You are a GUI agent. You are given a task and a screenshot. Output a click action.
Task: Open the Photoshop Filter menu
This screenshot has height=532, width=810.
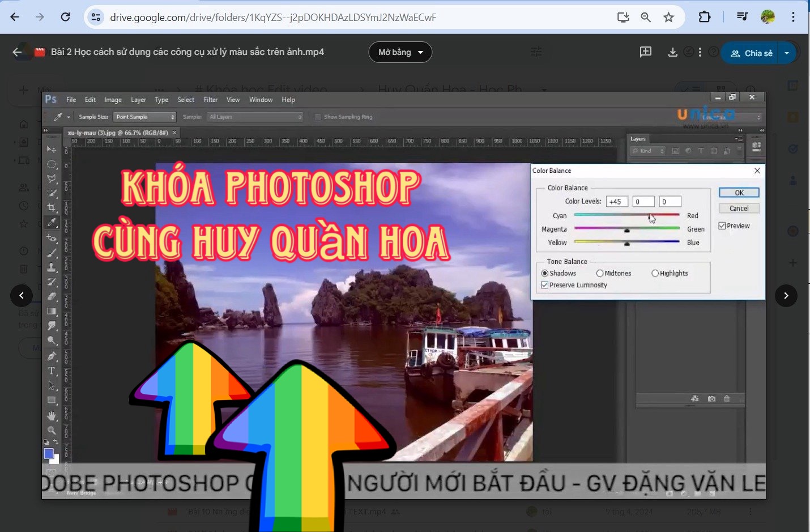(x=211, y=100)
